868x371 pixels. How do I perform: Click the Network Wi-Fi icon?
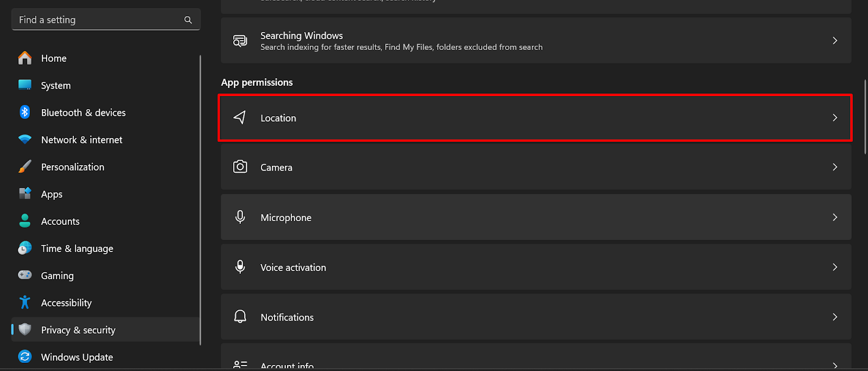[25, 140]
